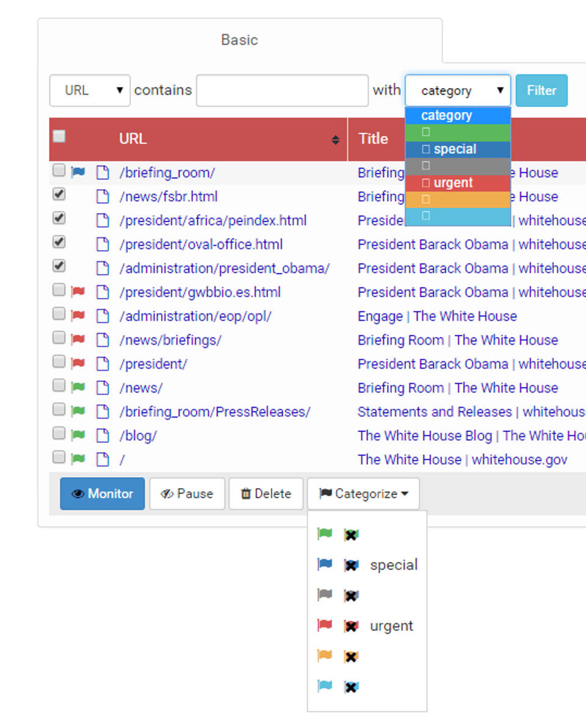Click red flag on /president/gwbbio.es.html row

click(x=78, y=292)
